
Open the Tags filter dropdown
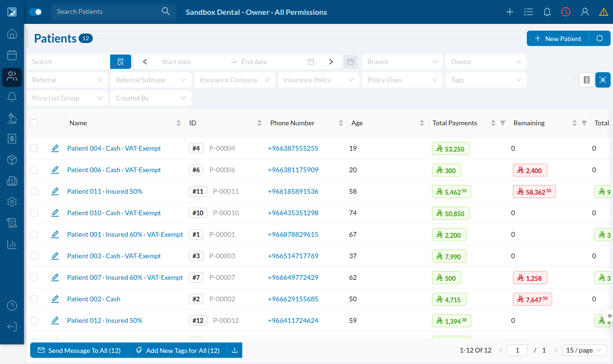(x=486, y=80)
